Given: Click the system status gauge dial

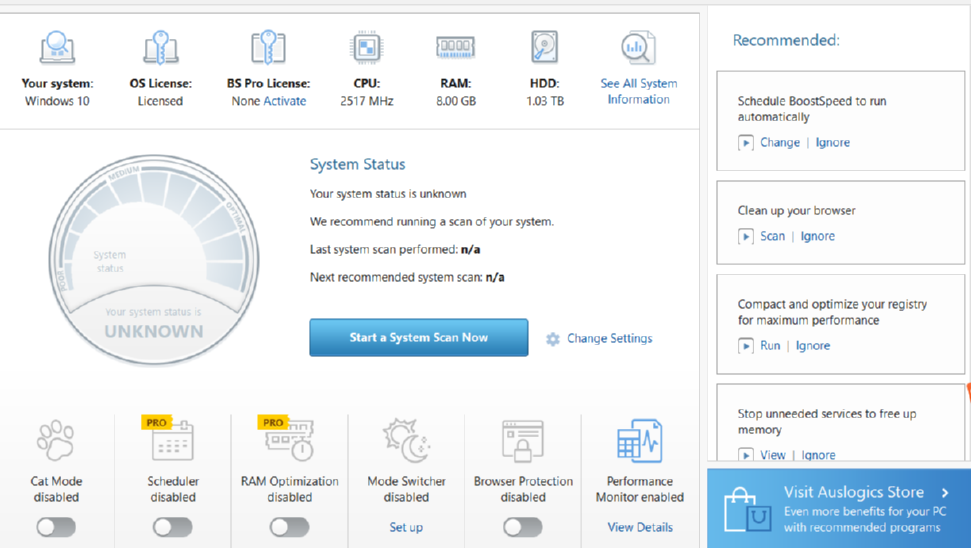Looking at the screenshot, I should [154, 260].
